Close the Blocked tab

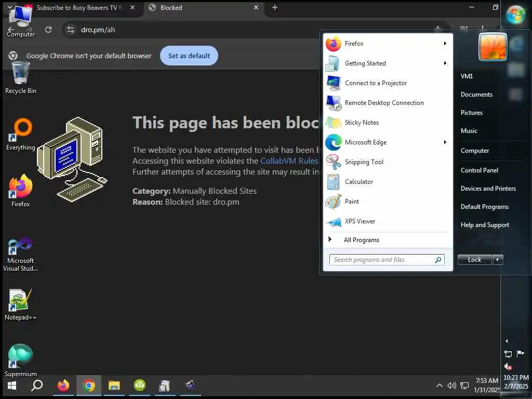256,7
